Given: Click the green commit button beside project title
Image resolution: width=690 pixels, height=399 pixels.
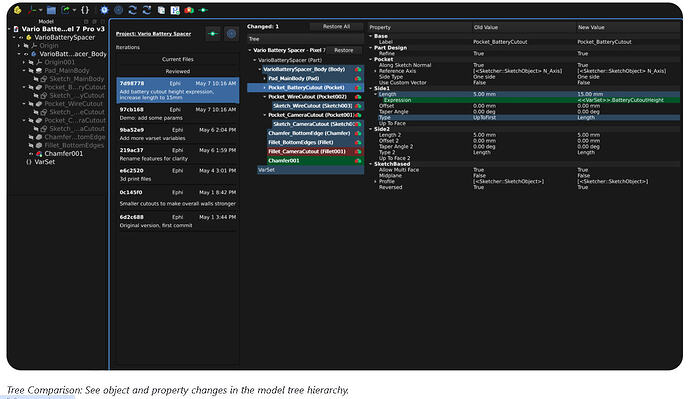Looking at the screenshot, I should (213, 34).
